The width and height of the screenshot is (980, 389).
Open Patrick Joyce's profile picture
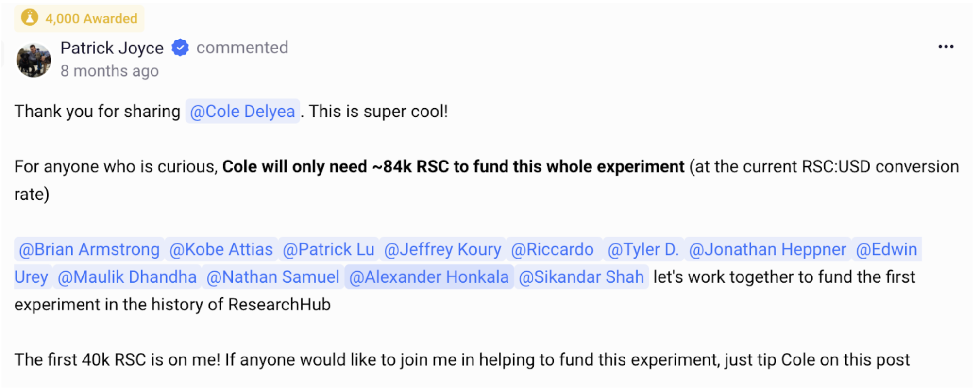[34, 60]
